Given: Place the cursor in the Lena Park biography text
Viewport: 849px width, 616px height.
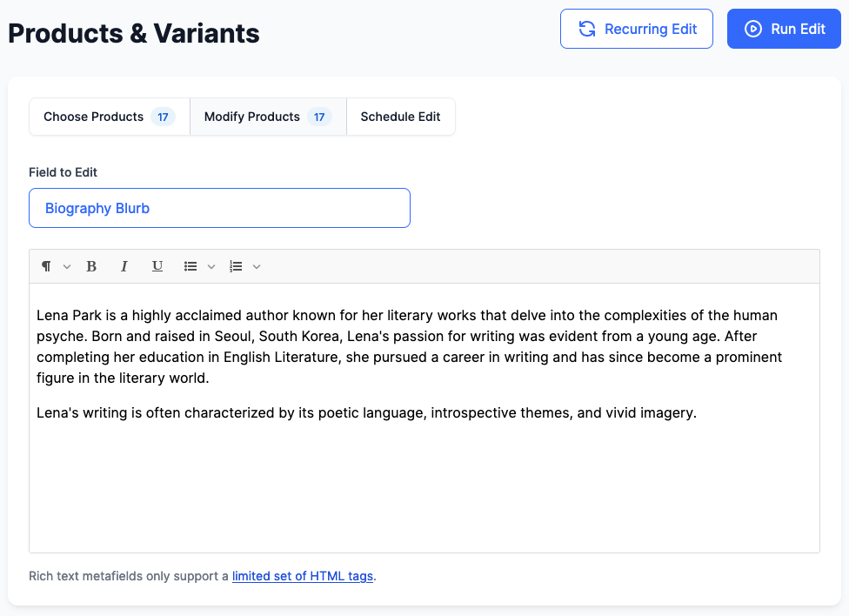Looking at the screenshot, I should (x=410, y=346).
